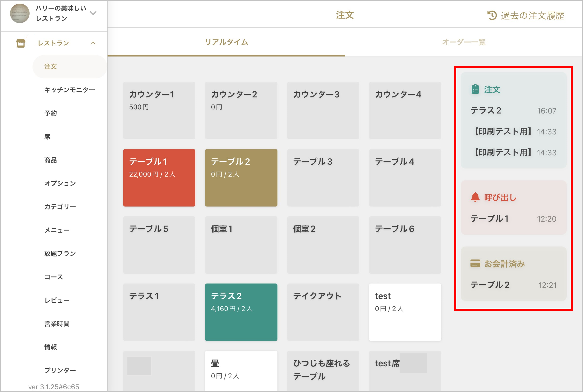Open レビュー in the sidebar

pos(57,300)
